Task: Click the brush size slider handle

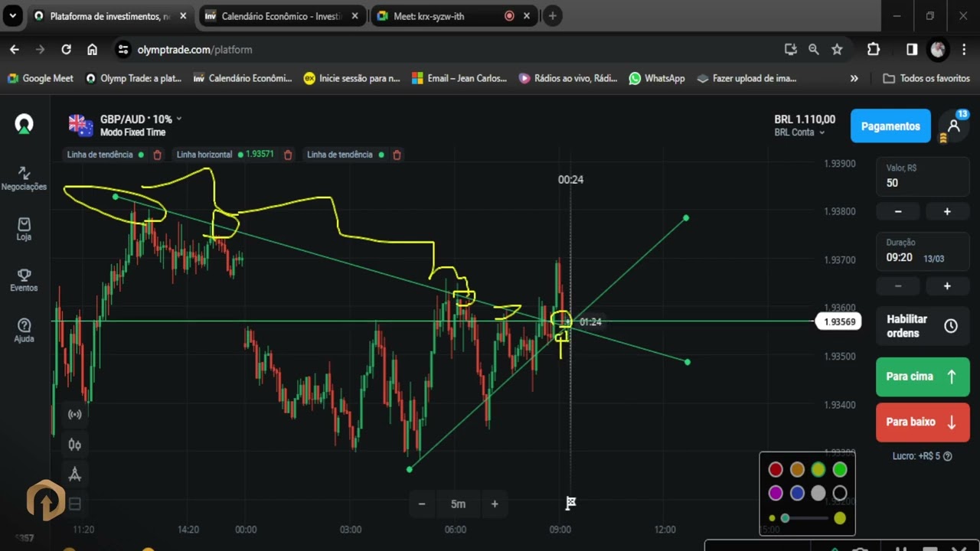Action: point(785,519)
